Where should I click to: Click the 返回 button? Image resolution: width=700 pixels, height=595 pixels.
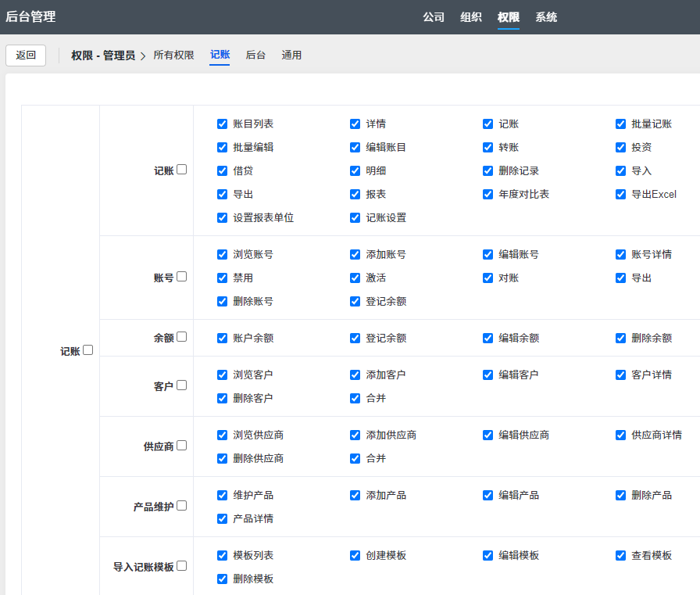[x=26, y=56]
